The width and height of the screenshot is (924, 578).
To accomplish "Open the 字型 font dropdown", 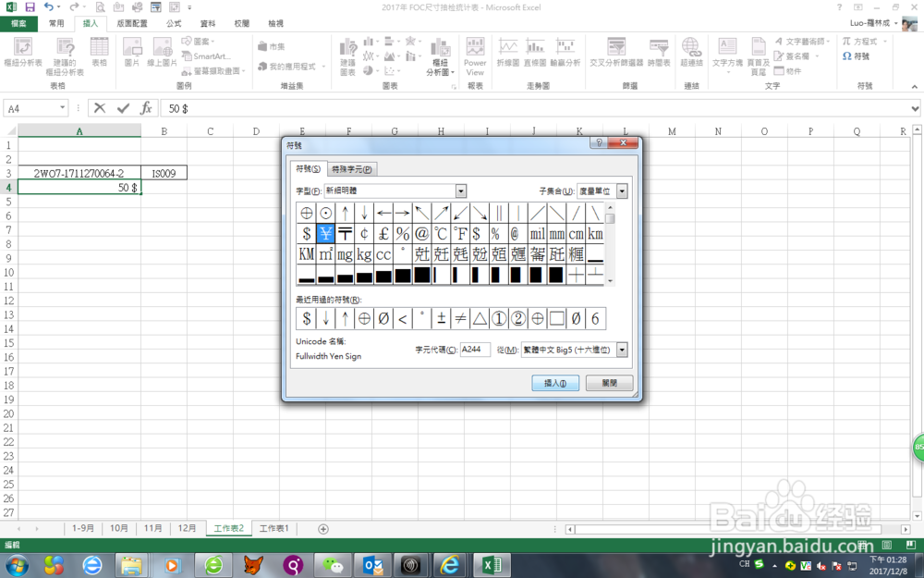I will [x=461, y=191].
